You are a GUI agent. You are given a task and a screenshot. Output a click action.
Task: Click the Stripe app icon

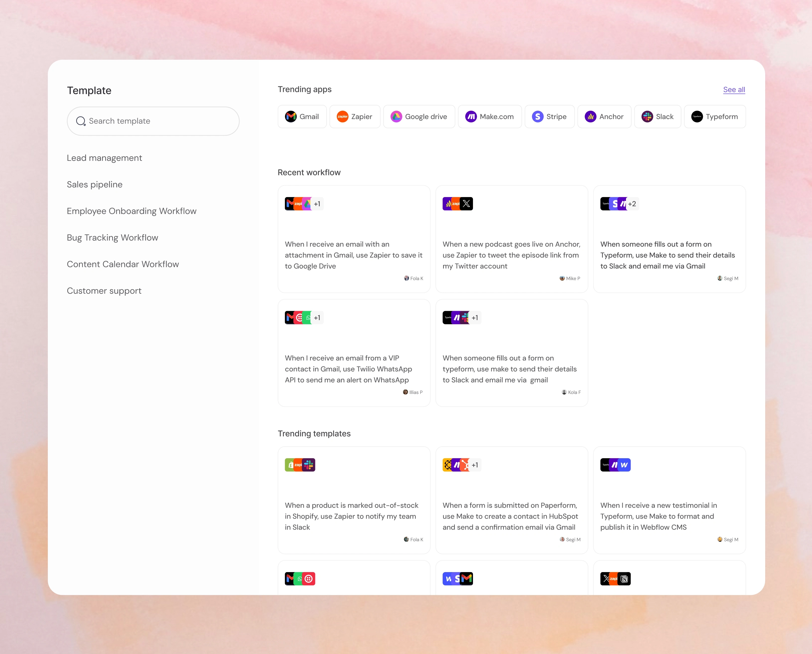[x=538, y=117]
